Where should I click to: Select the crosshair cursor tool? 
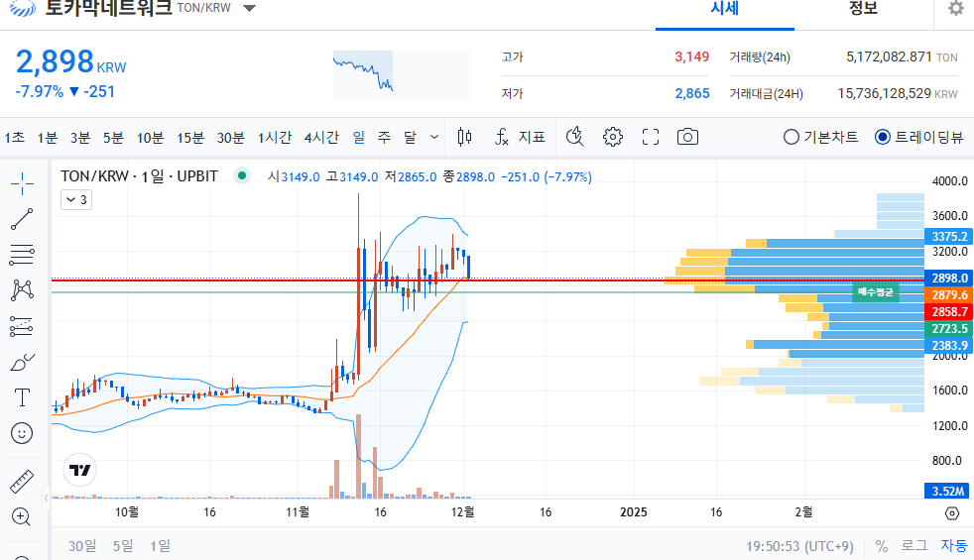23,183
